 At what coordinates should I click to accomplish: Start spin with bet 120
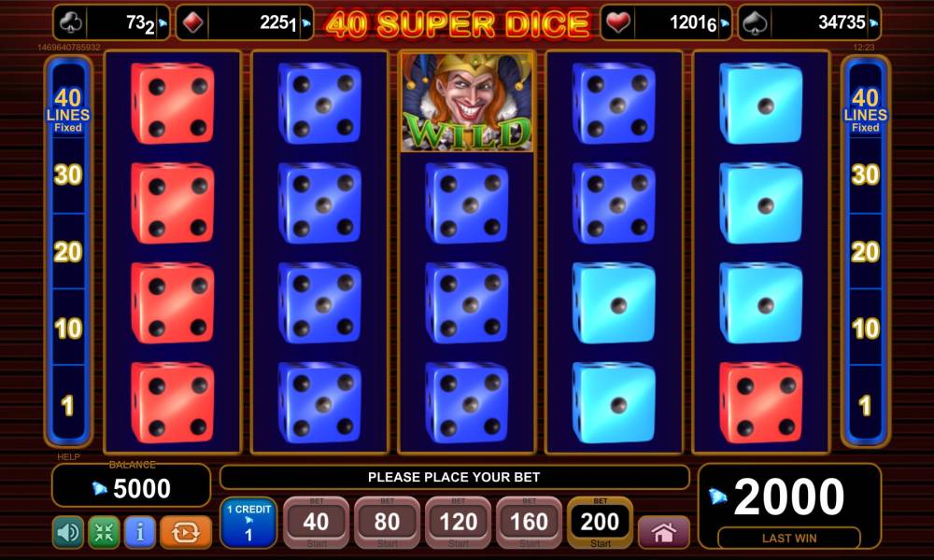[458, 523]
